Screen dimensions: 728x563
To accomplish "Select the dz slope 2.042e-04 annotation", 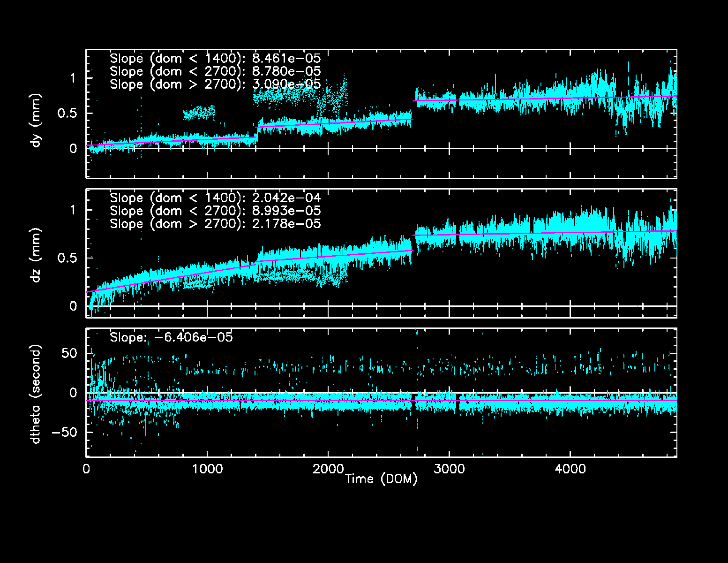I will pyautogui.click(x=215, y=198).
